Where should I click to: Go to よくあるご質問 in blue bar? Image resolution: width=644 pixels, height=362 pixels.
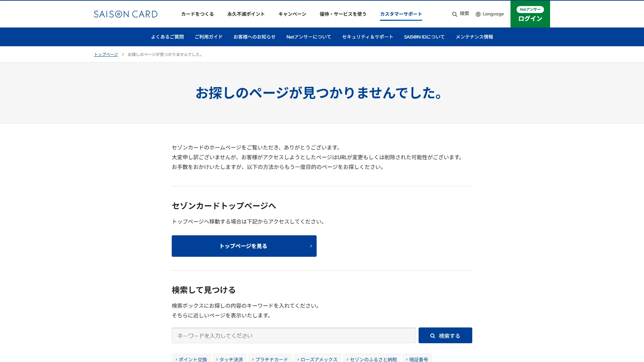click(x=167, y=37)
